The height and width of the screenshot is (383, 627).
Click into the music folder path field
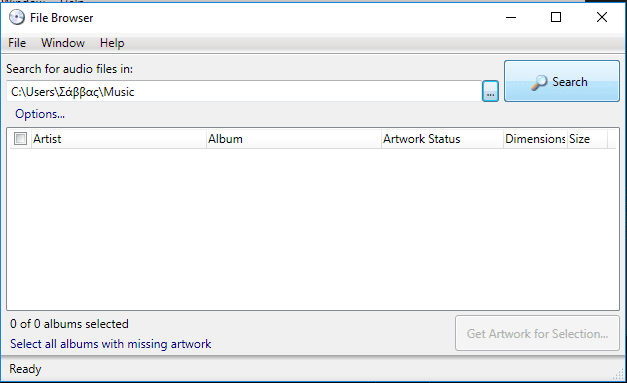tap(244, 92)
